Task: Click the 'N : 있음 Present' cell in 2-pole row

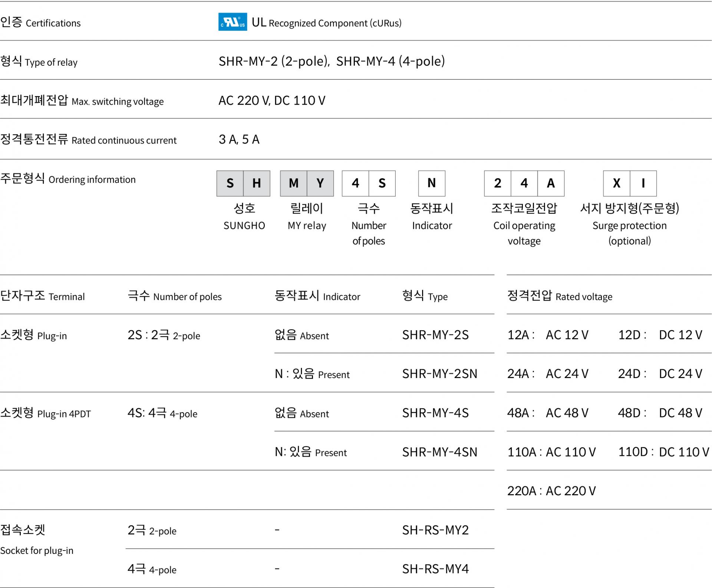Action: [x=312, y=374]
